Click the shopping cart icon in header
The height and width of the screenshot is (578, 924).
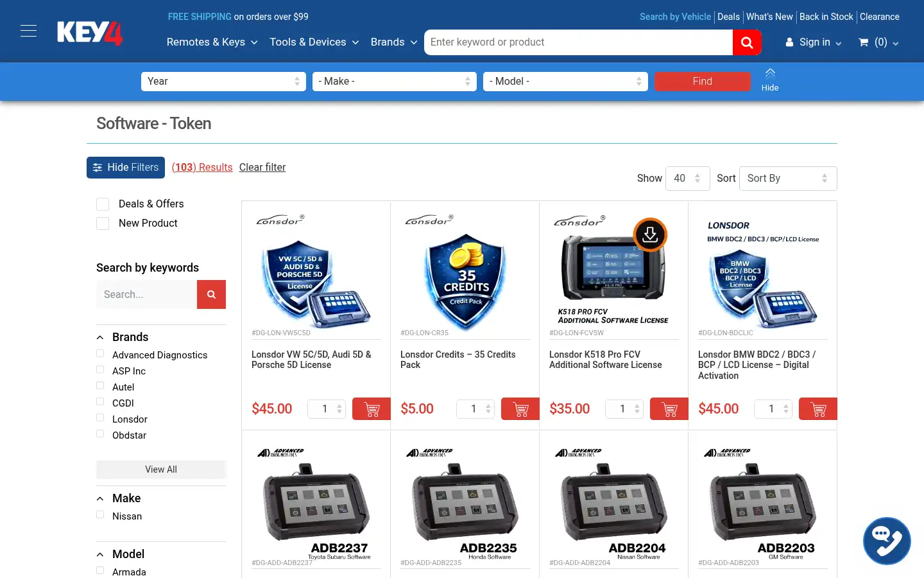(x=864, y=42)
